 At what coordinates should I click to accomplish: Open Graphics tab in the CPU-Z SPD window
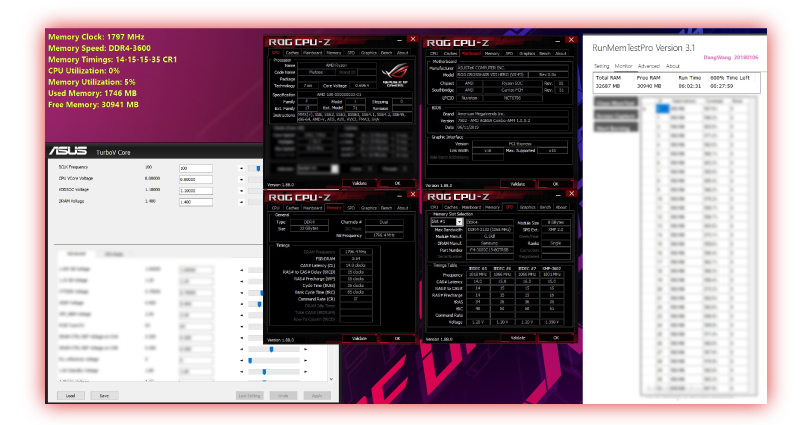click(x=528, y=207)
